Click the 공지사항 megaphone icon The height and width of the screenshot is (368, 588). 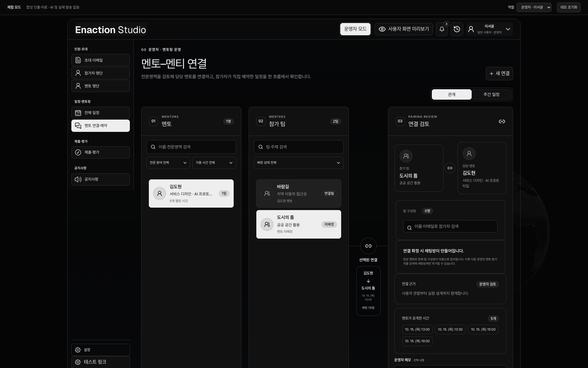(78, 179)
